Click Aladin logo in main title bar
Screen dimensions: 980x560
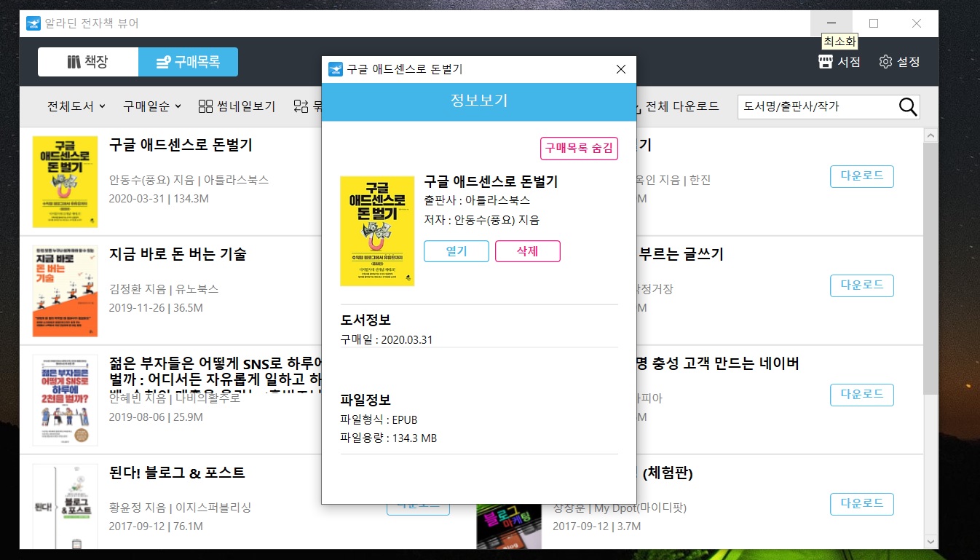tap(33, 23)
